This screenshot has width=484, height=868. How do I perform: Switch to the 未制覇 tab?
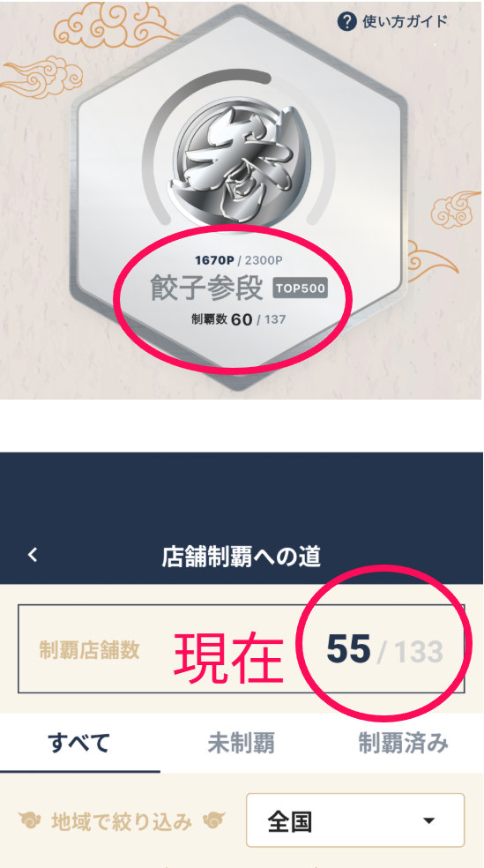point(241,744)
